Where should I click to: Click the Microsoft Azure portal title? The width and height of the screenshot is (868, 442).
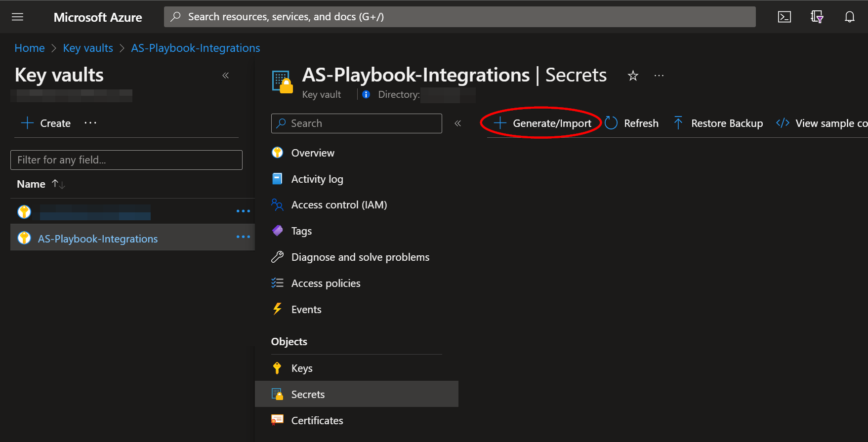pyautogui.click(x=98, y=17)
